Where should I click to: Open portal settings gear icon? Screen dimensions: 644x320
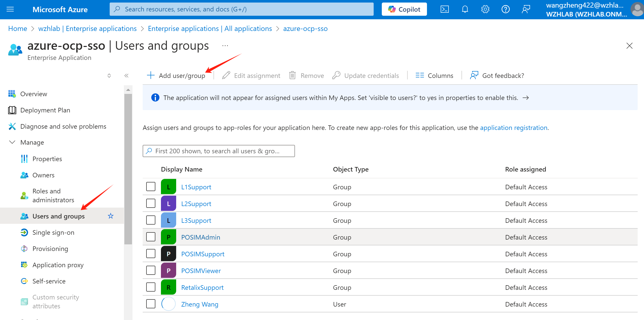click(485, 9)
